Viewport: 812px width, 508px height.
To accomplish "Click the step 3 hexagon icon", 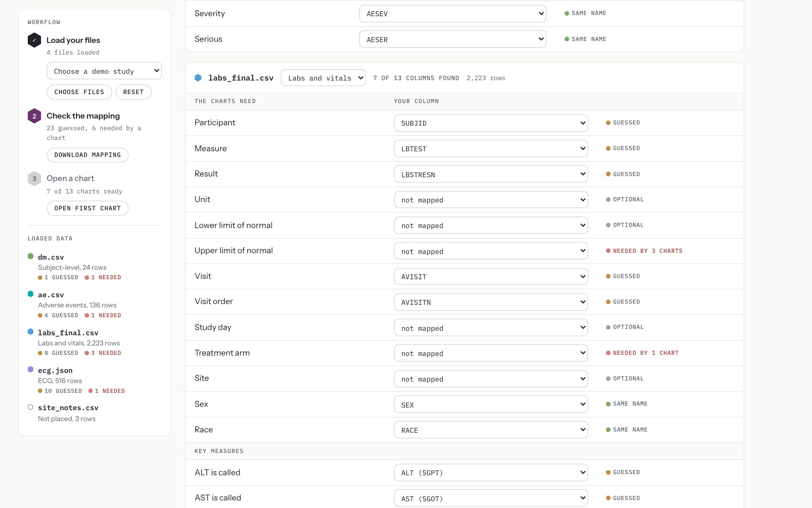I will click(x=34, y=179).
